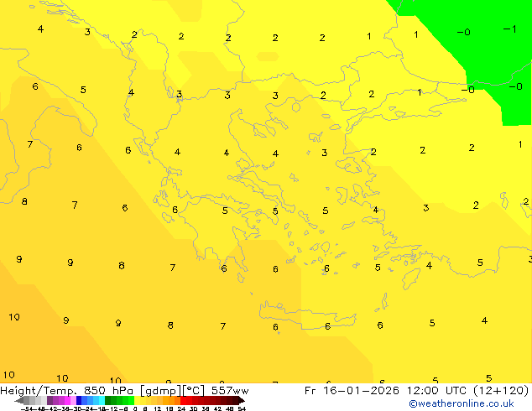Click the weatheronline.co.uk copyright link
Viewport: 532px width, 411px height.
[462, 403]
